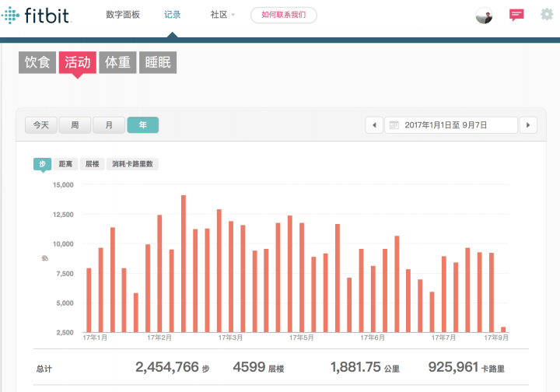Screen dimensions: 560x392
Task: Go to previous date range arrow
Action: coord(374,125)
